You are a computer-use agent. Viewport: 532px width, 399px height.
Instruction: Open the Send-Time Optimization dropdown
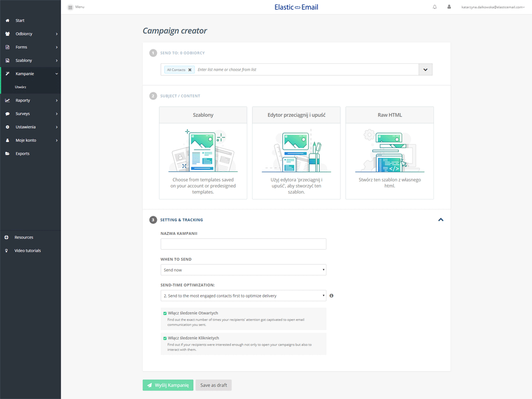coord(243,295)
